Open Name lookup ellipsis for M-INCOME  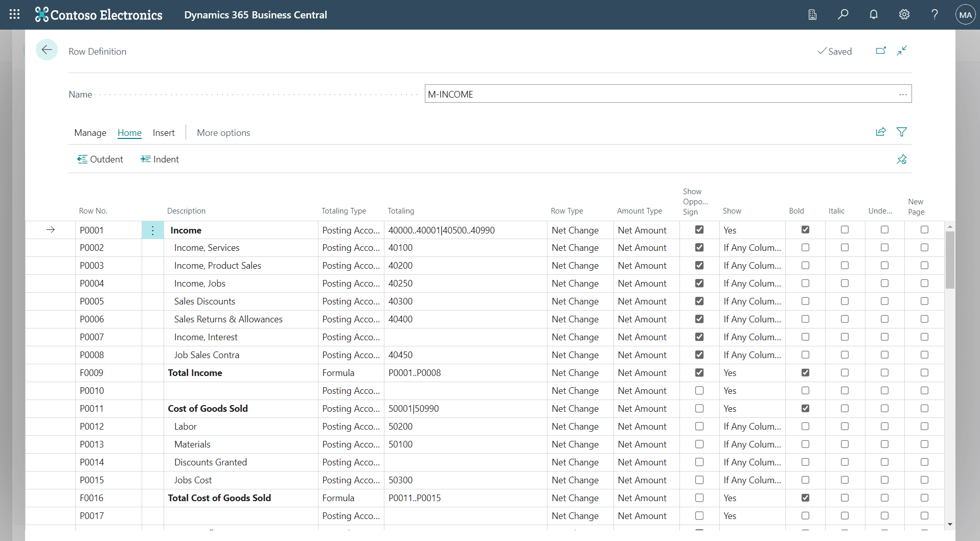(903, 94)
